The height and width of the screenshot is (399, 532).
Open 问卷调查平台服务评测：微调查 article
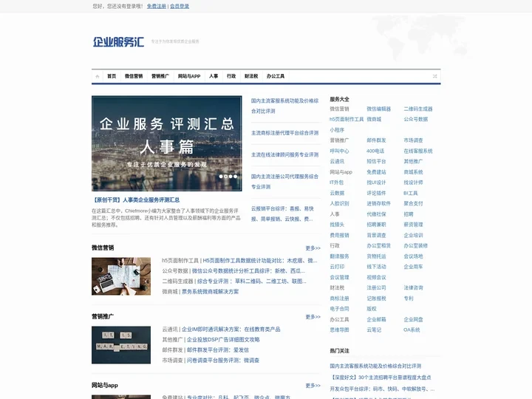click(x=223, y=361)
